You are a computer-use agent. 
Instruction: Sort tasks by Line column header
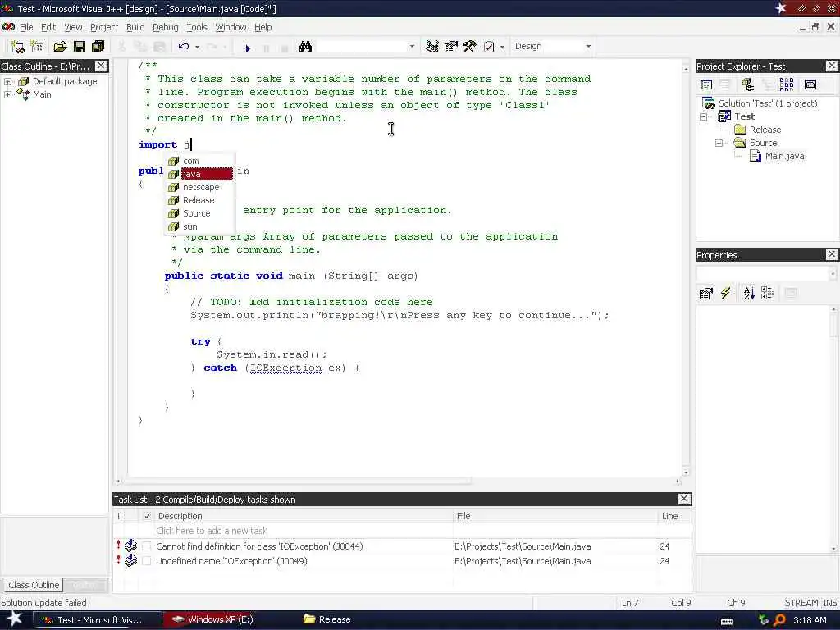(x=674, y=516)
